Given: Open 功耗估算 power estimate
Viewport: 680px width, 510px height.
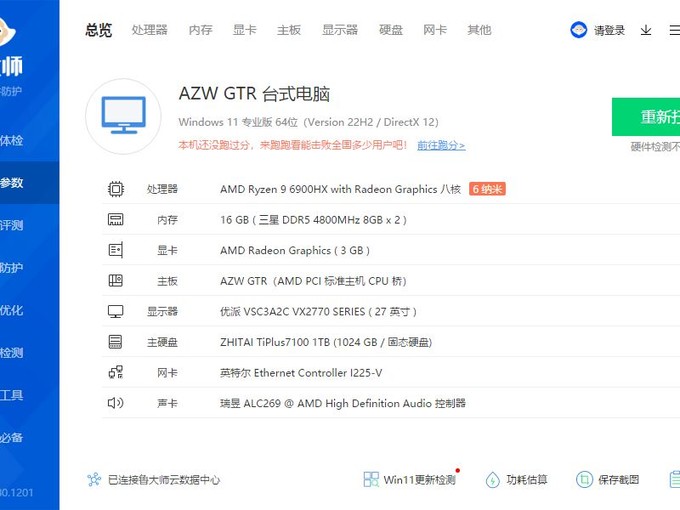Looking at the screenshot, I should [526, 480].
